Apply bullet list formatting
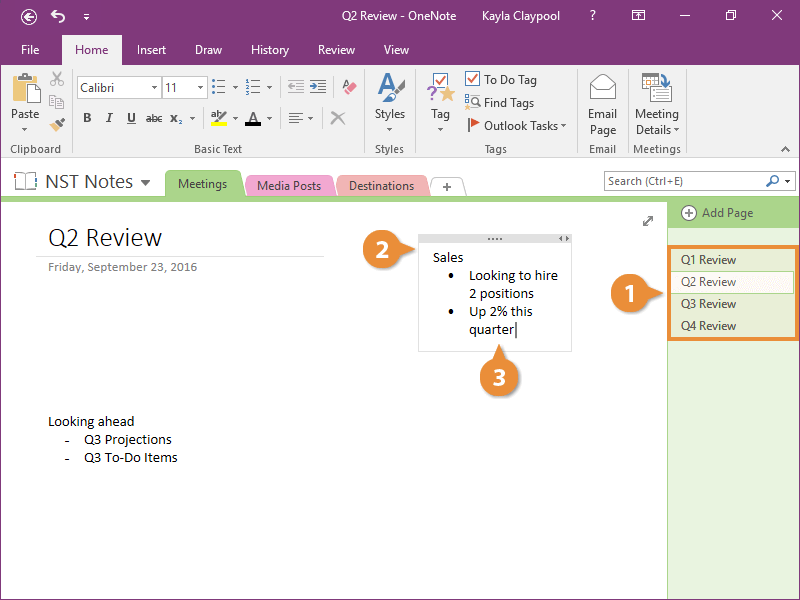800x600 pixels. (219, 87)
